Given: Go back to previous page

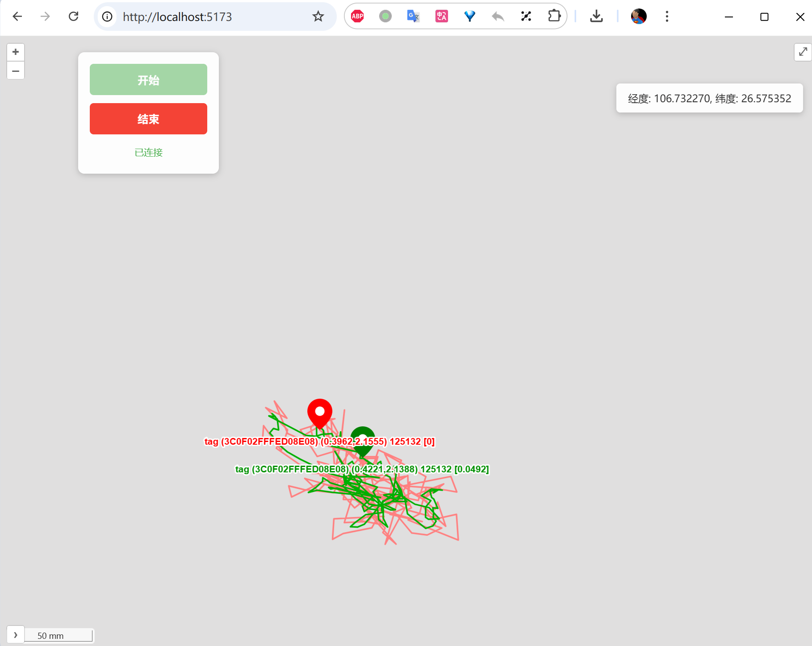Looking at the screenshot, I should tap(17, 17).
